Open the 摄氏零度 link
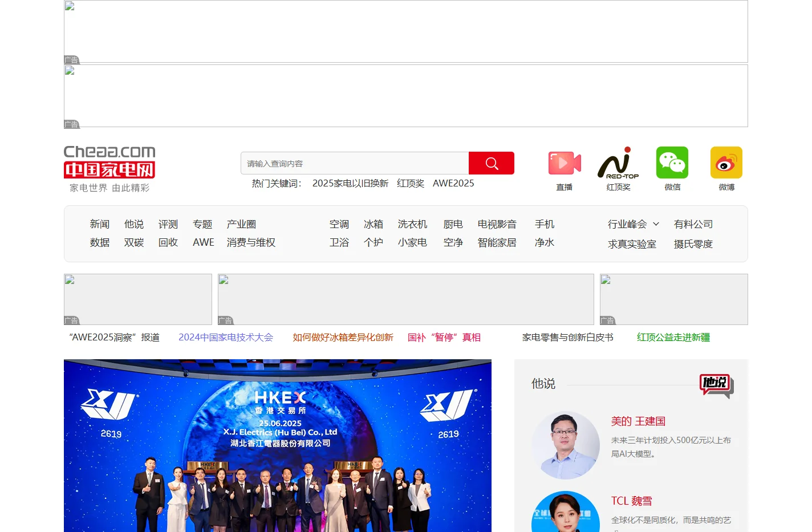Image resolution: width=812 pixels, height=532 pixels. pyautogui.click(x=693, y=244)
